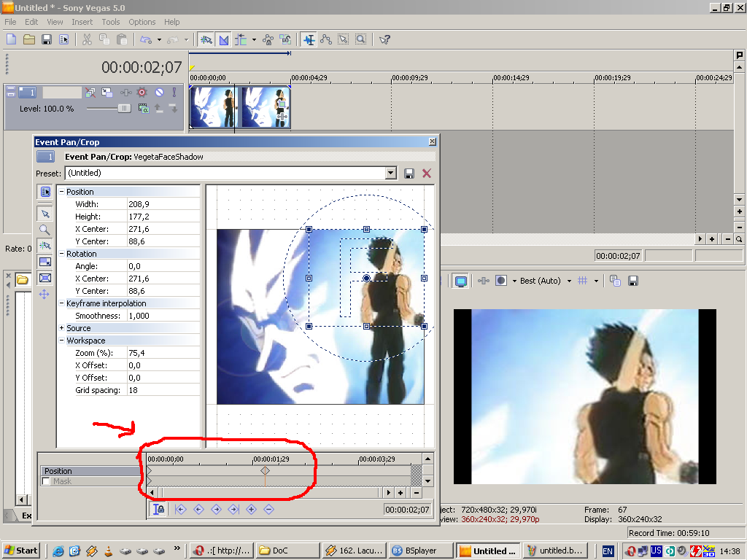Click the Sync Cursor lock button
Viewport: 747px width, 560px height.
[x=158, y=510]
